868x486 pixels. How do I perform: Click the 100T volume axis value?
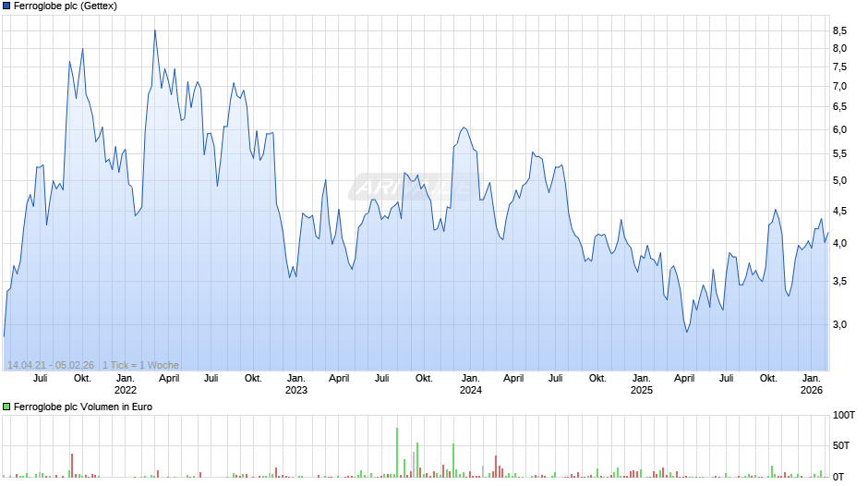[x=844, y=415]
